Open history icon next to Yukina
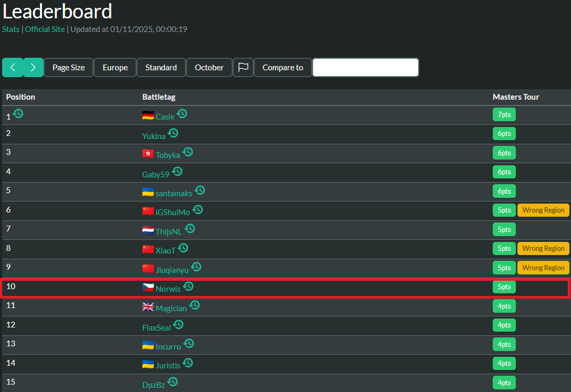This screenshot has width=571, height=392. [x=173, y=133]
